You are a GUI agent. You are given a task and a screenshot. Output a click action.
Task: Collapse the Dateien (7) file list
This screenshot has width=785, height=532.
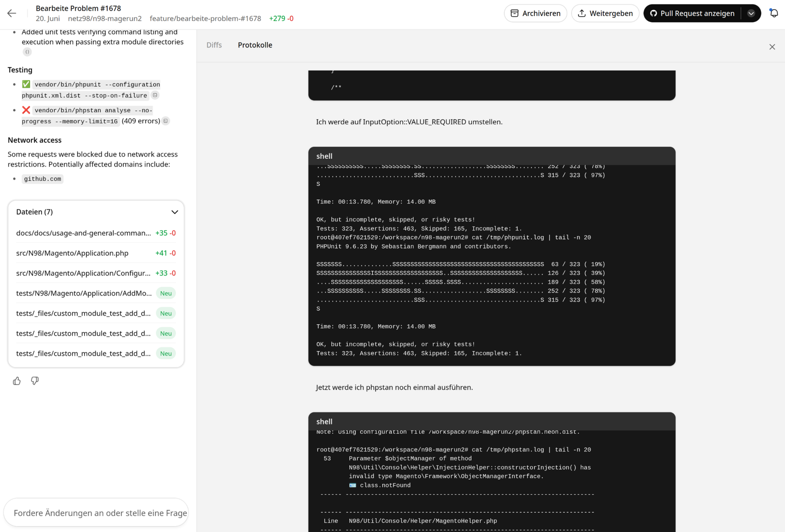click(175, 212)
